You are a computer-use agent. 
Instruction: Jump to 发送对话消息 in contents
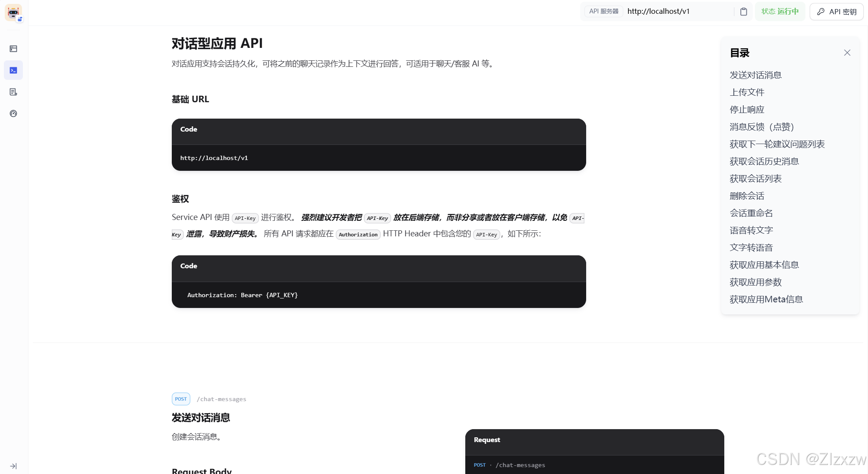point(755,75)
